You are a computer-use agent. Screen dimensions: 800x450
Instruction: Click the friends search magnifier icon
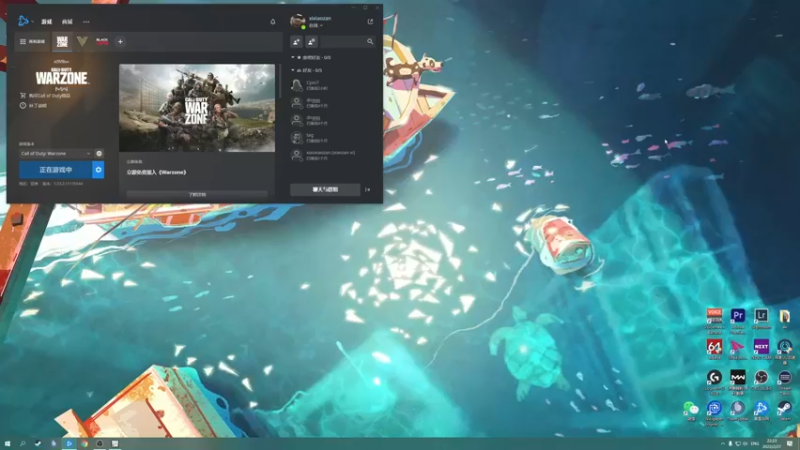370,41
